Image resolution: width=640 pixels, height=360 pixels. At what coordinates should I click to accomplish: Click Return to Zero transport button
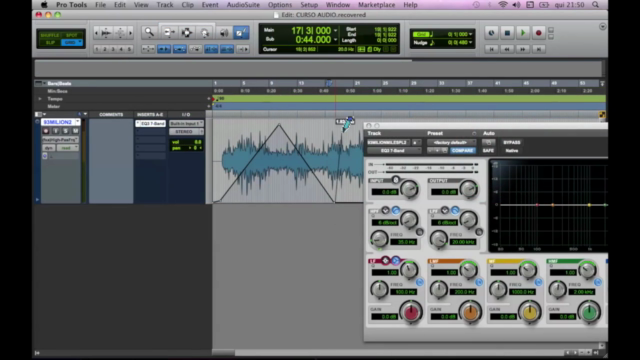[491, 49]
